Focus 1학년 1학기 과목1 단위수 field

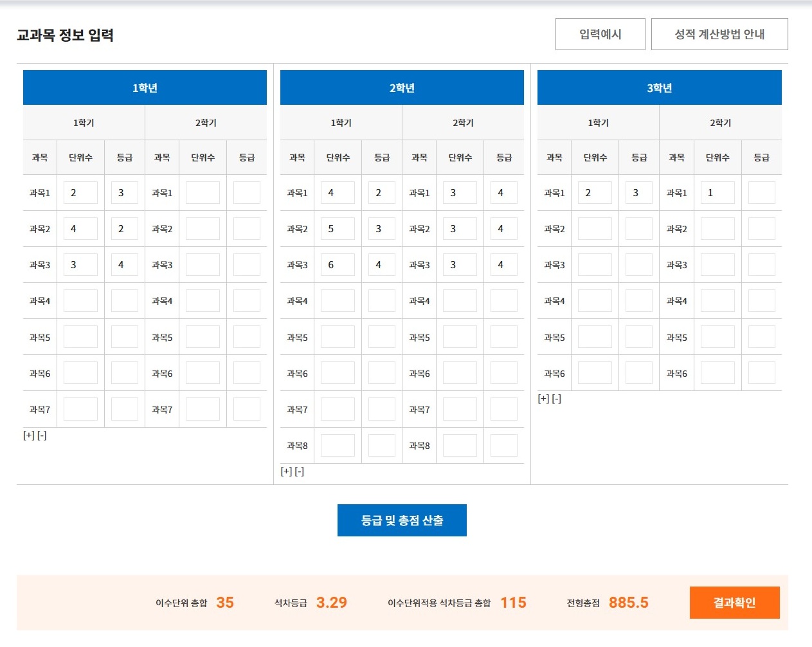(80, 193)
